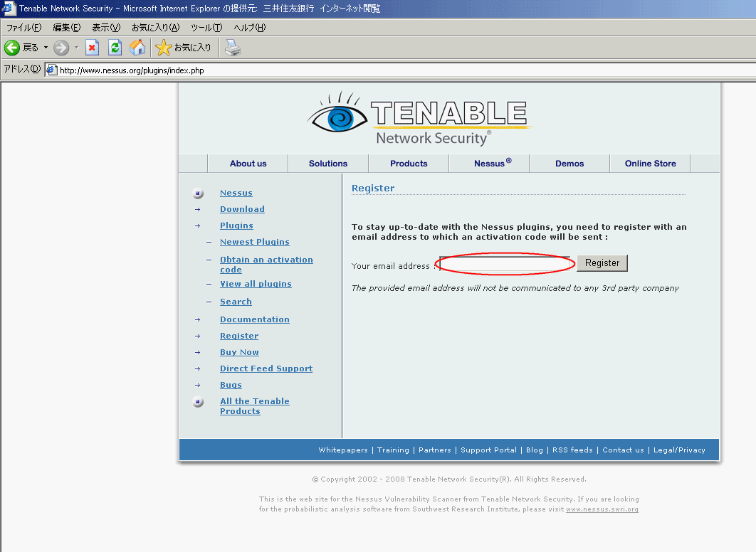
Task: Click the 戻る Back button label
Action: click(x=31, y=48)
